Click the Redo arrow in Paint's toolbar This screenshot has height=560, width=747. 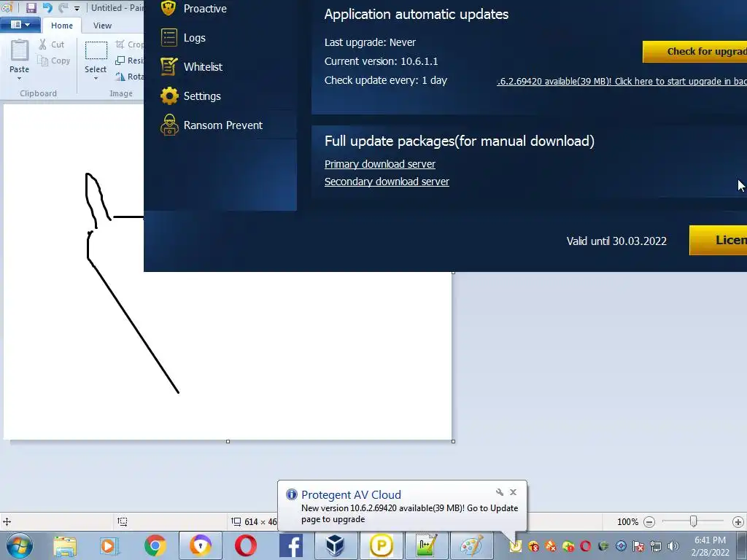(63, 7)
